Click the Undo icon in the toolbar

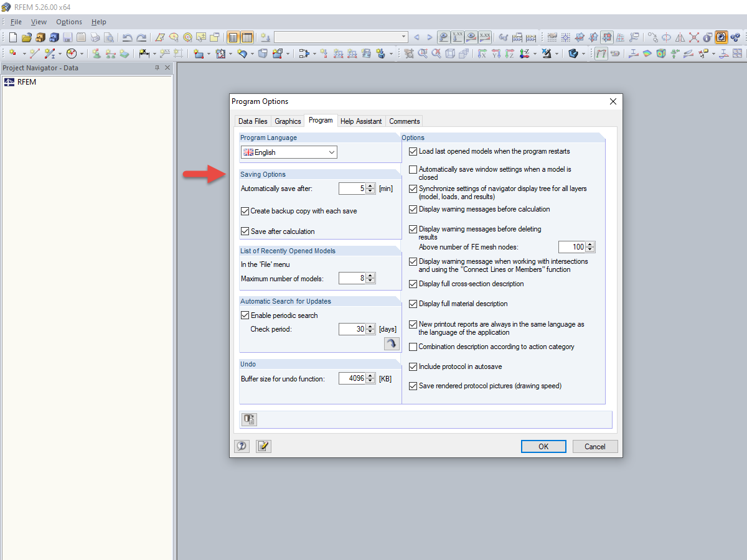(x=128, y=37)
